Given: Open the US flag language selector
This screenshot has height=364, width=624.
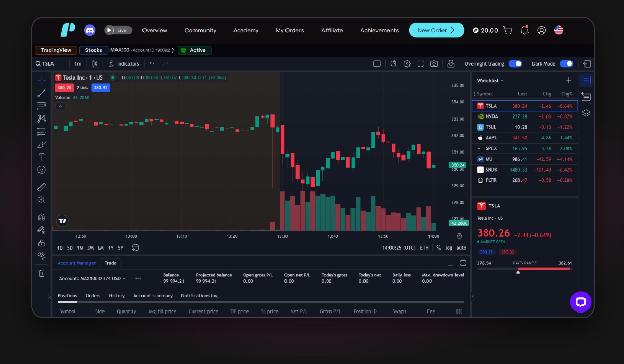Looking at the screenshot, I should (x=558, y=30).
